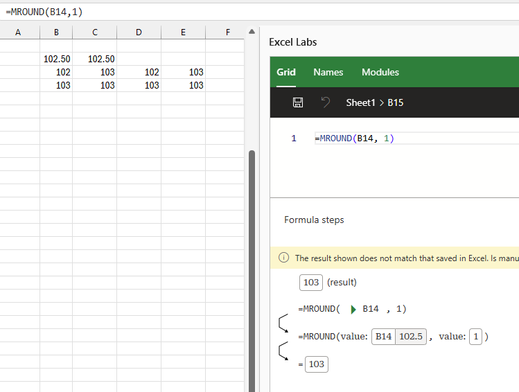
Task: Open the Modules tab
Action: click(380, 72)
